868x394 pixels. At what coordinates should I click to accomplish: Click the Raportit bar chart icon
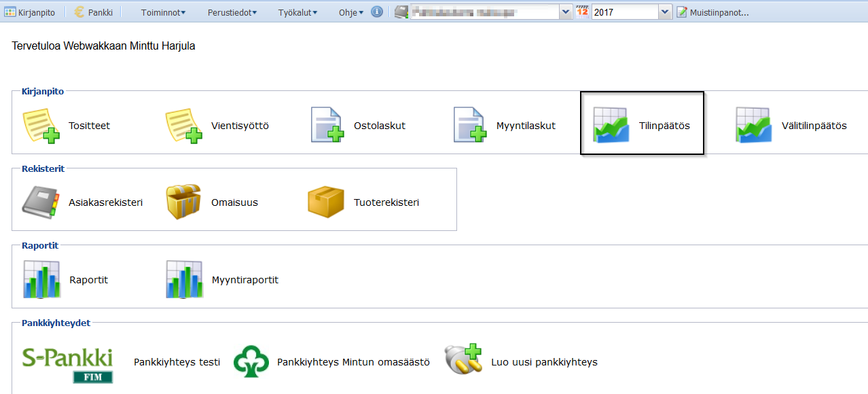(x=41, y=279)
